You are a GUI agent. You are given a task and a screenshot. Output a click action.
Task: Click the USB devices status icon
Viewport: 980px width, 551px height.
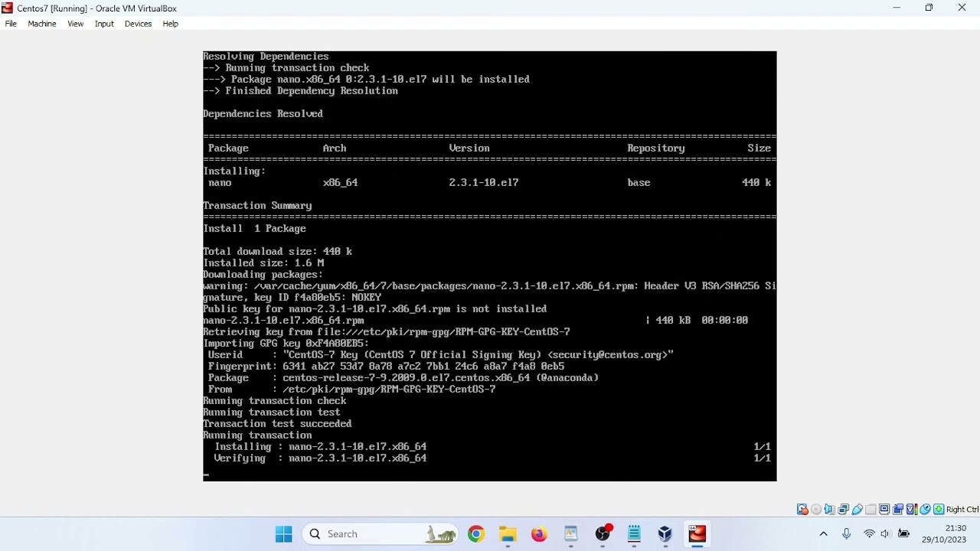[x=857, y=509]
